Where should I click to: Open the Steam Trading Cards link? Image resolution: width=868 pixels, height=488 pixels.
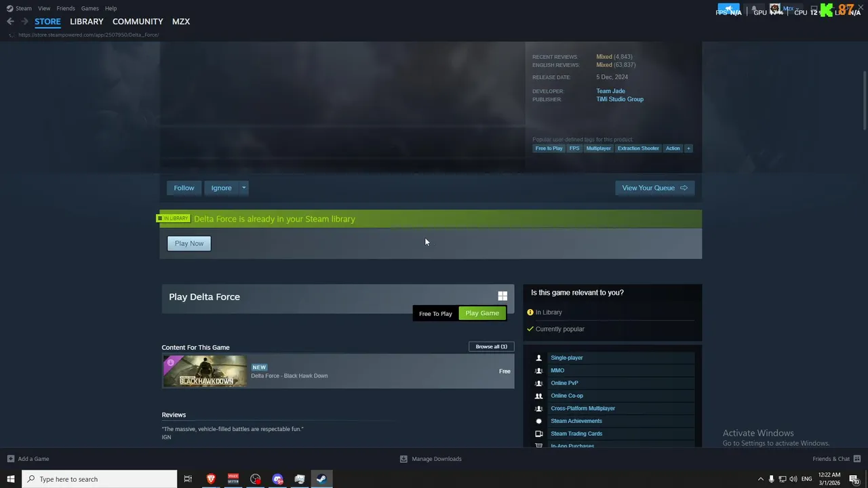(576, 434)
